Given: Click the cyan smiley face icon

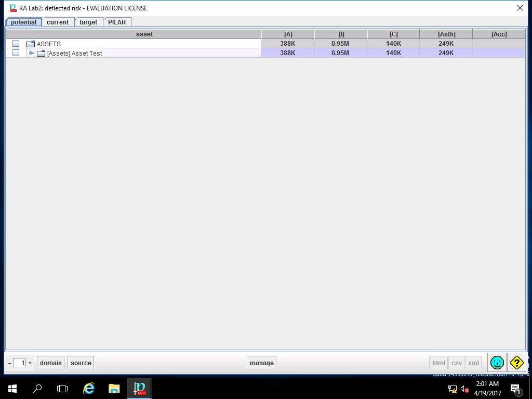Looking at the screenshot, I should [x=497, y=363].
